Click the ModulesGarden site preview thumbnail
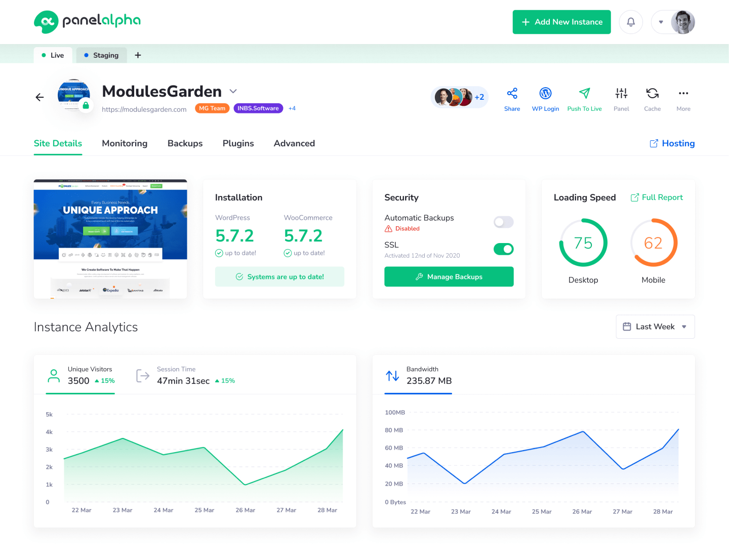 click(x=110, y=238)
